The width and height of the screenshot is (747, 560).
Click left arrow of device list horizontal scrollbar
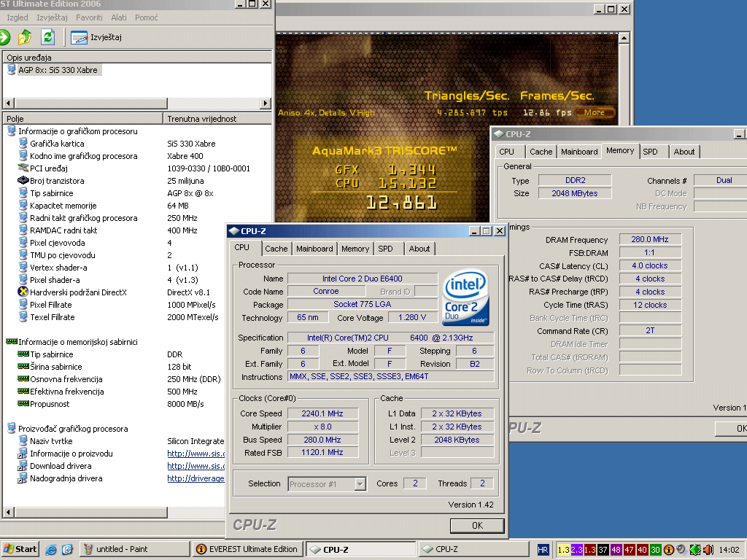coord(9,103)
